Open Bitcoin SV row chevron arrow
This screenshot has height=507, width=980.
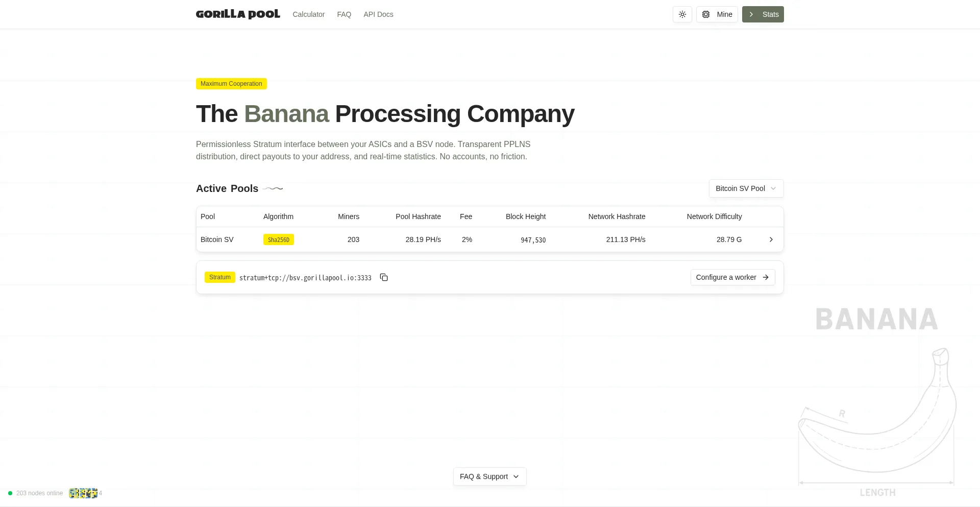[x=771, y=239]
